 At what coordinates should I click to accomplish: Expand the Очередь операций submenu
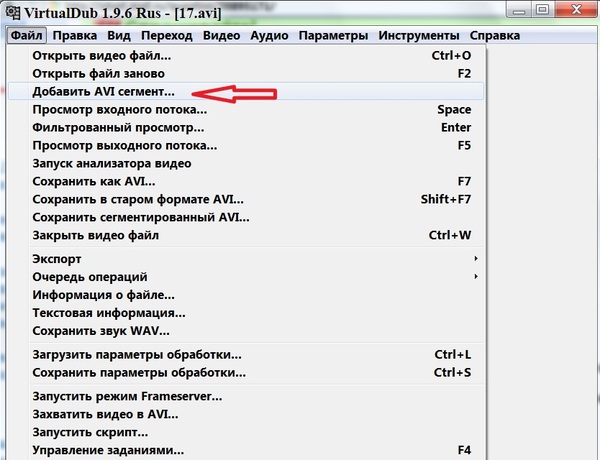[90, 277]
